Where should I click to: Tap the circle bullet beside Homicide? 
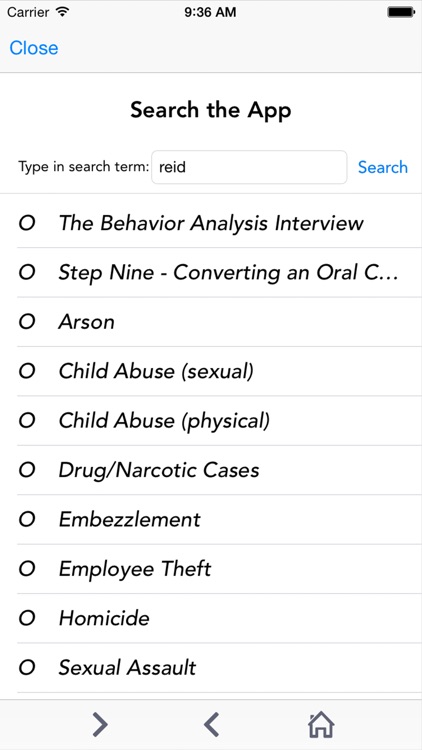27,618
